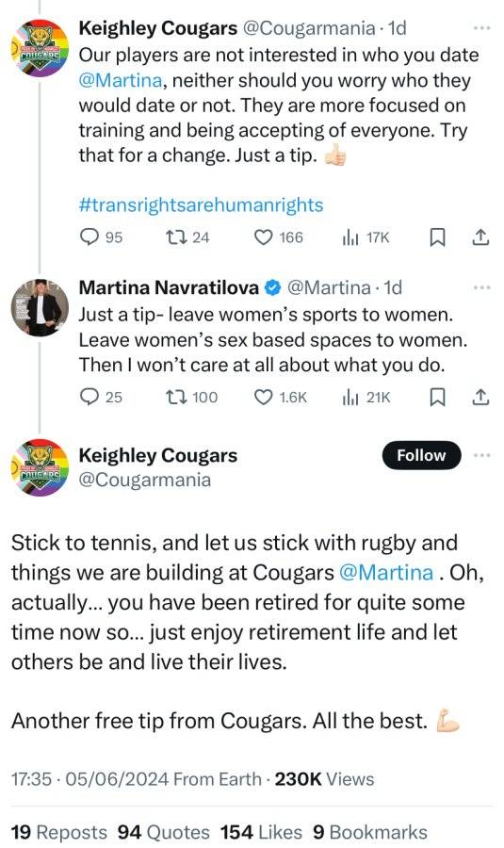Open more options on Martina's tweet
The width and height of the screenshot is (504, 848).
[481, 287]
